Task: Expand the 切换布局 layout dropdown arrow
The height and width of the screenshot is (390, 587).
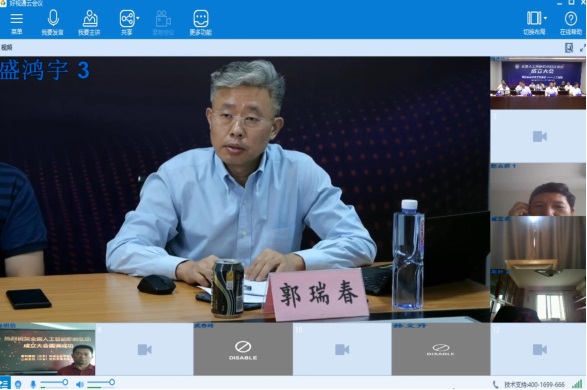Action: [545, 18]
